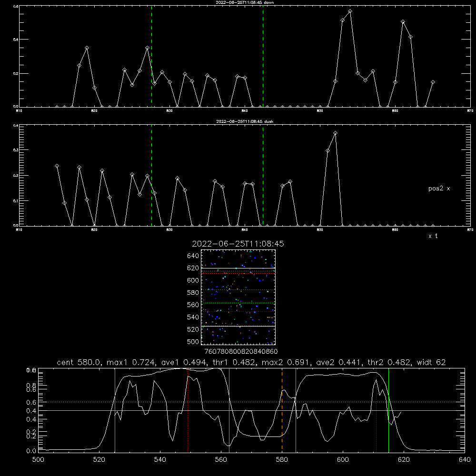The width and height of the screenshot is (476, 476).
Task: Click solid horizontal line in bottom plot
Action: coord(251,410)
